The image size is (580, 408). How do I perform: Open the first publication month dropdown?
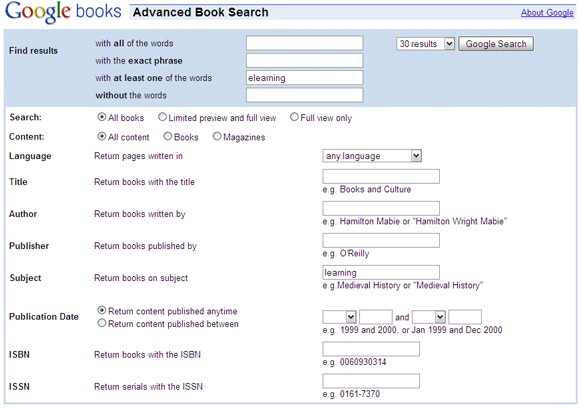pos(339,317)
